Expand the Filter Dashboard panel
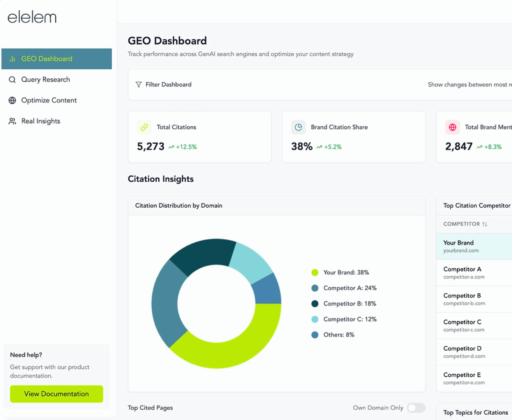 tap(168, 84)
